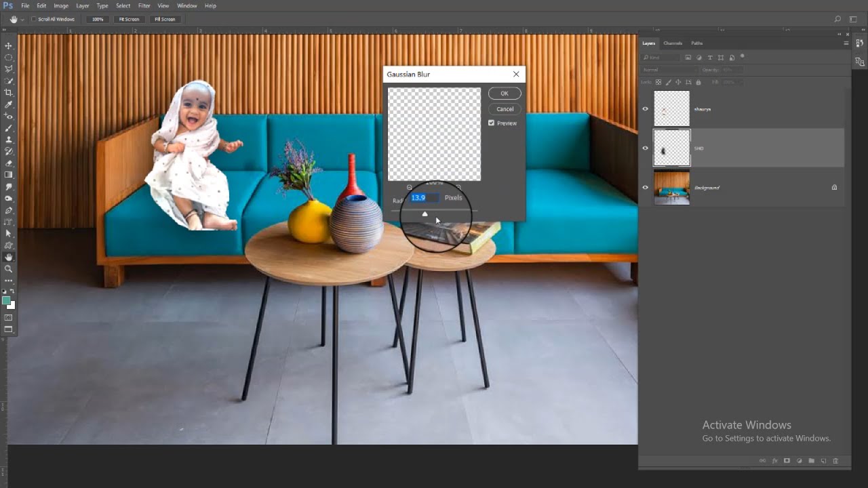The image size is (868, 488).
Task: Hide the shaurya layer
Action: [x=645, y=108]
